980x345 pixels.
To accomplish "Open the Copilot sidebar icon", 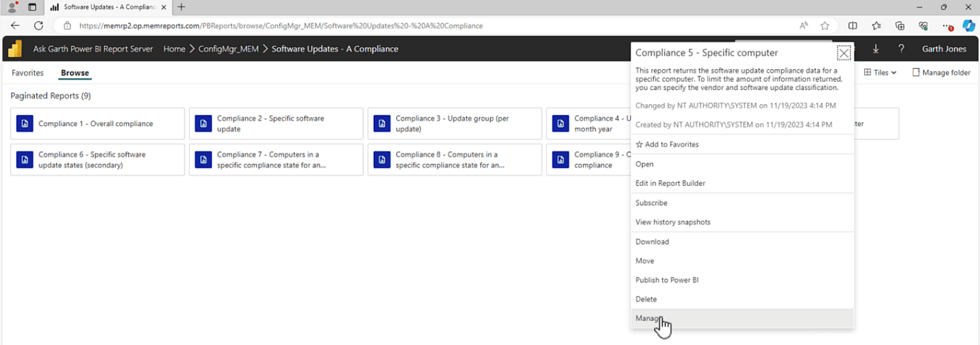I will [x=968, y=25].
